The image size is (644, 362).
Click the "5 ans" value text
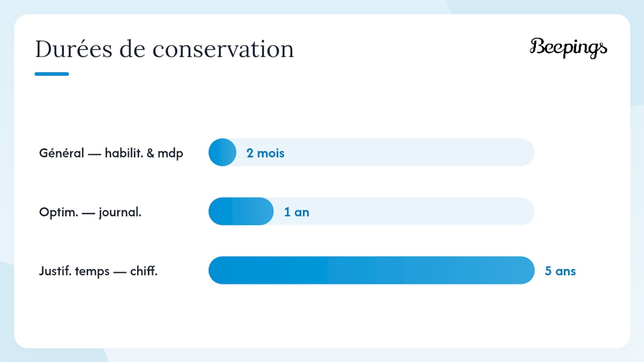[560, 271]
